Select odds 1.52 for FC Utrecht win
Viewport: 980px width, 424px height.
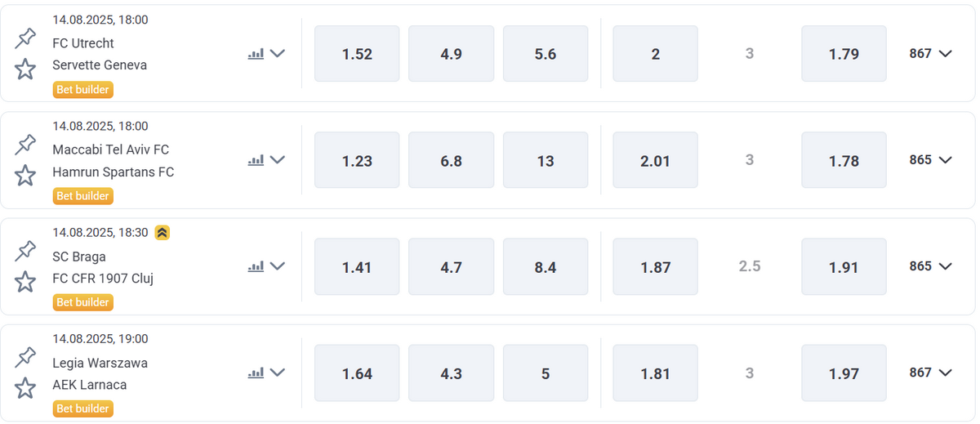point(357,54)
